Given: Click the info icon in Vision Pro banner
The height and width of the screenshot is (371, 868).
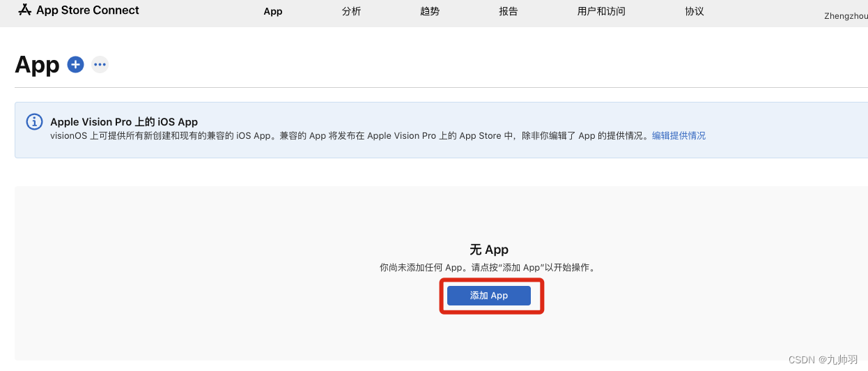Looking at the screenshot, I should (34, 121).
